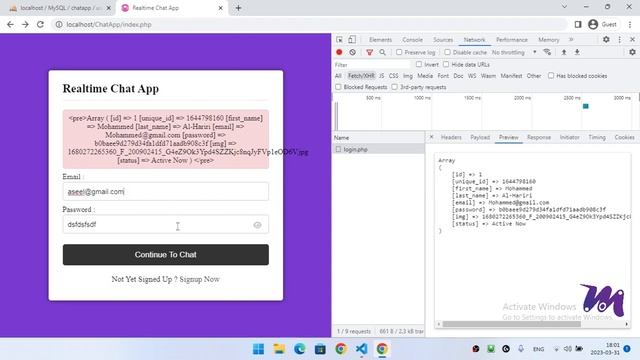This screenshot has height=360, width=640.
Task: Follow the Signup Now link
Action: pyautogui.click(x=199, y=279)
